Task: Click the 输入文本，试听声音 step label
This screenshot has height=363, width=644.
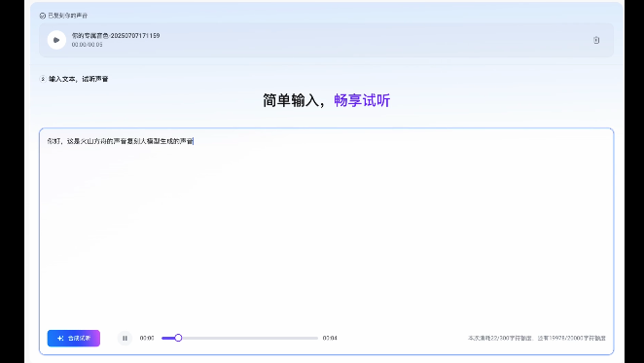Action: pos(79,79)
